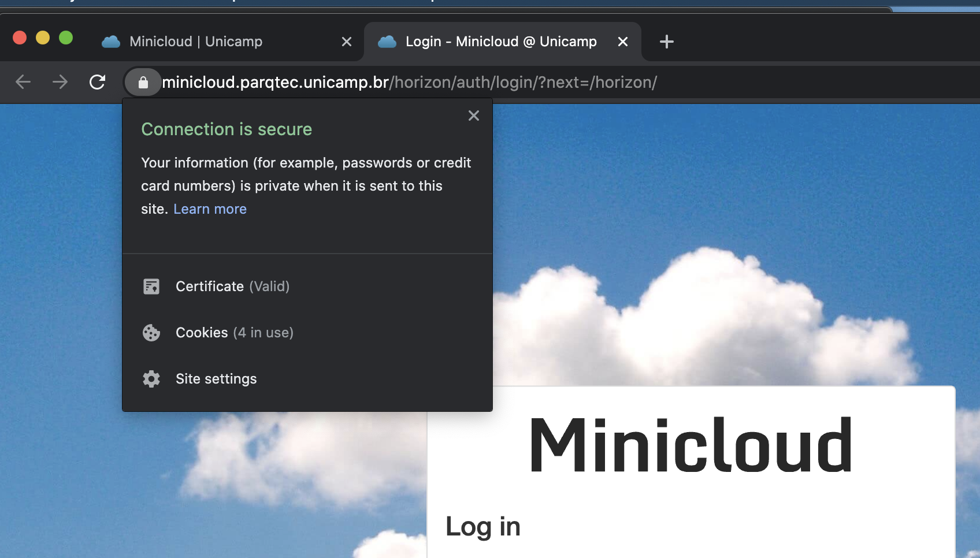Click the cookie icon in popup
This screenshot has height=558, width=980.
(151, 333)
